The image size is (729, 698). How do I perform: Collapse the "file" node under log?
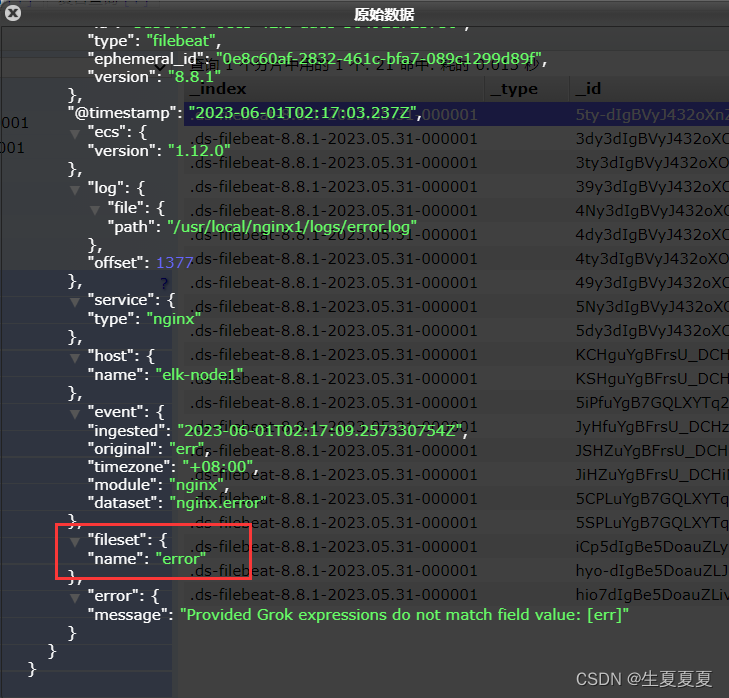[x=95, y=210]
